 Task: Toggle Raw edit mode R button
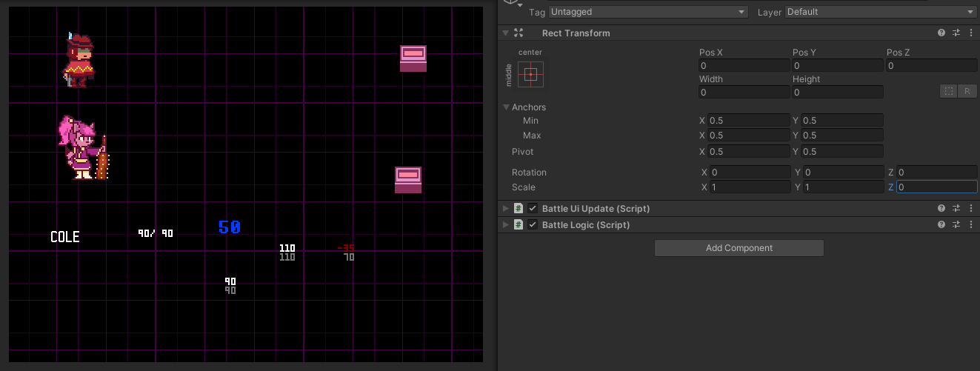click(x=967, y=92)
